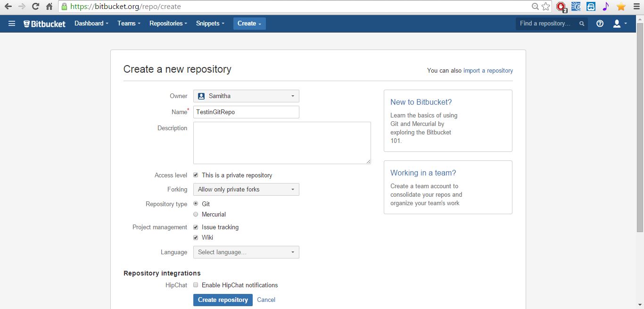The image size is (644, 309).
Task: Click the import a repository link
Action: click(488, 71)
